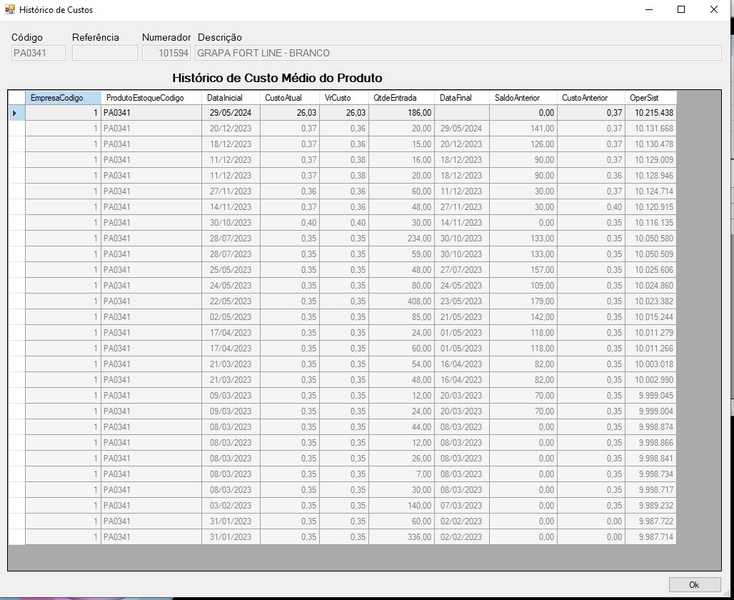Sort by SaldoAnterior column header
The width and height of the screenshot is (734, 600).
tap(523, 98)
